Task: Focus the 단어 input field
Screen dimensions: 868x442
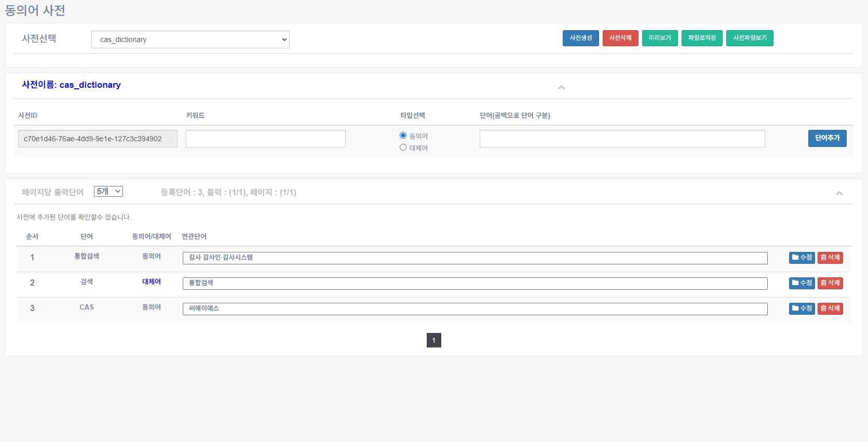Action: point(622,139)
